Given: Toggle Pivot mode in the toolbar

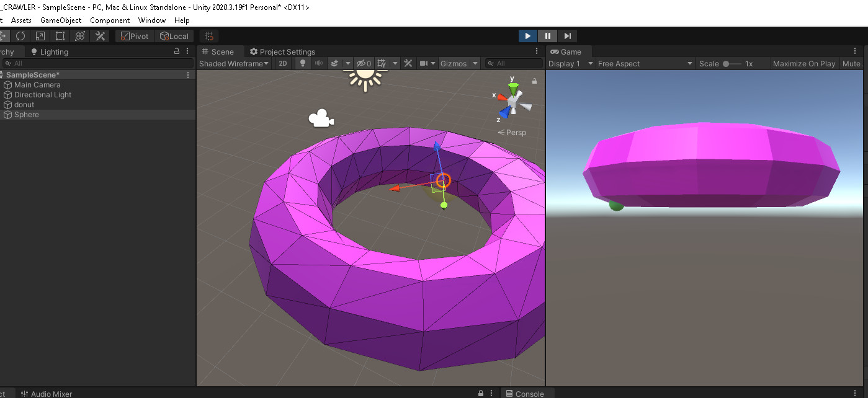Looking at the screenshot, I should (134, 36).
